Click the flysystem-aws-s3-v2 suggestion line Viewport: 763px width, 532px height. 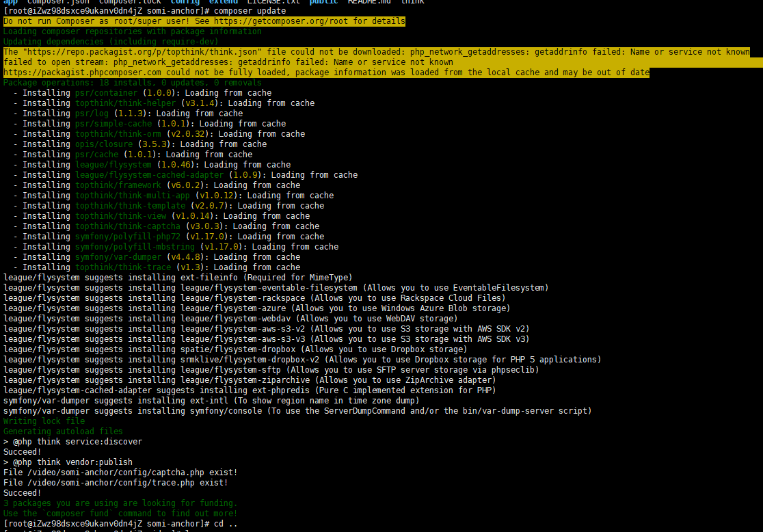[x=267, y=328]
